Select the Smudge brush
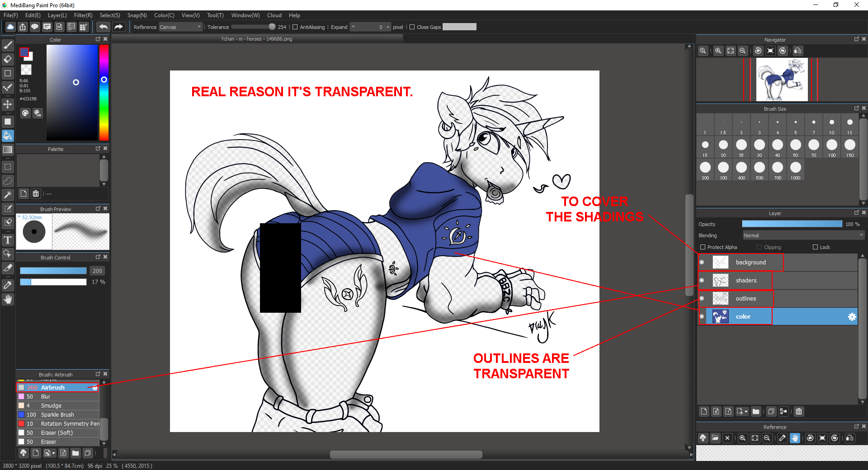 tap(58, 406)
